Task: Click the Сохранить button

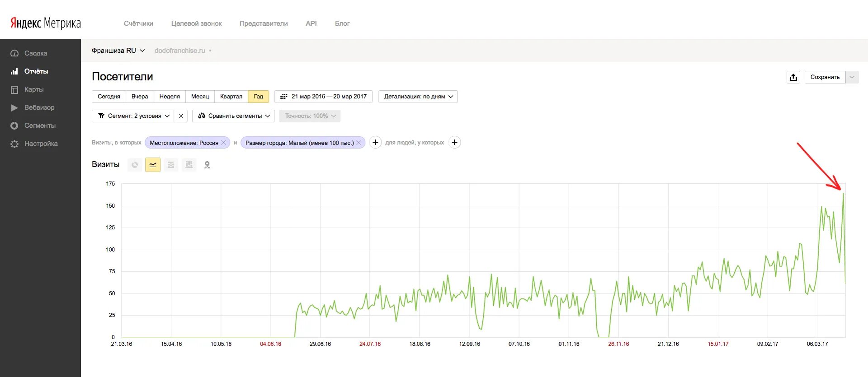Action: pyautogui.click(x=825, y=77)
